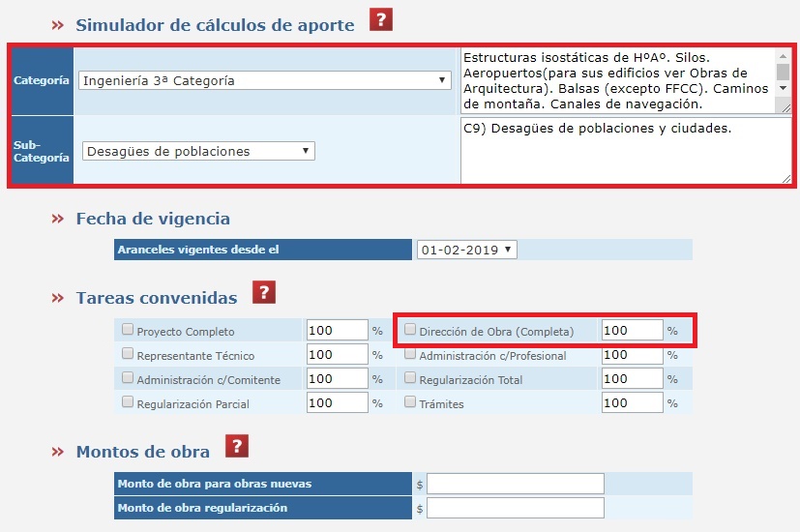Tick the Regularización Parcial checkbox
This screenshot has height=532, width=800.
(x=128, y=401)
